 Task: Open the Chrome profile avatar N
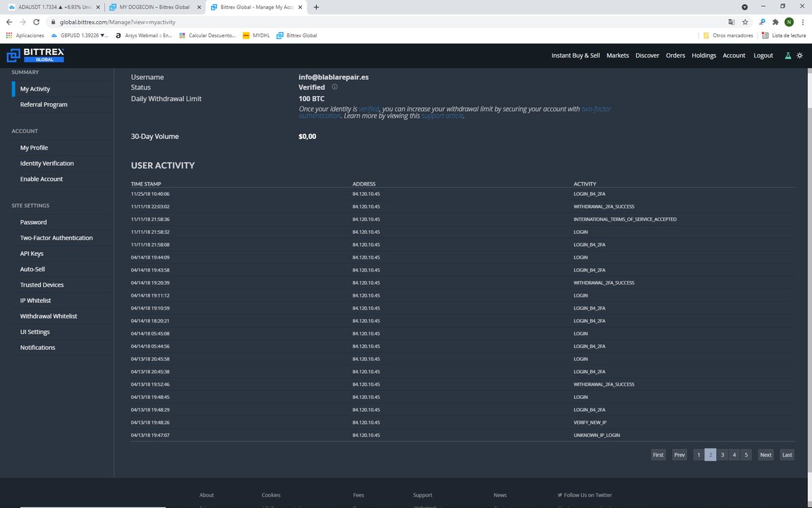(x=789, y=22)
